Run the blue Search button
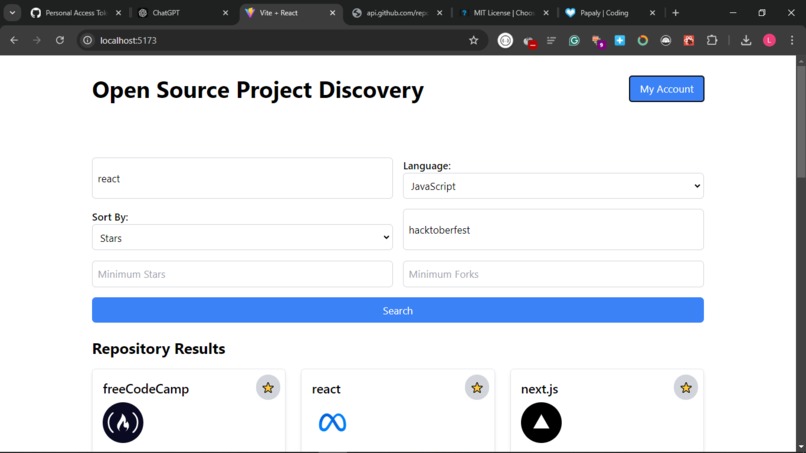This screenshot has width=806, height=453. tap(398, 310)
